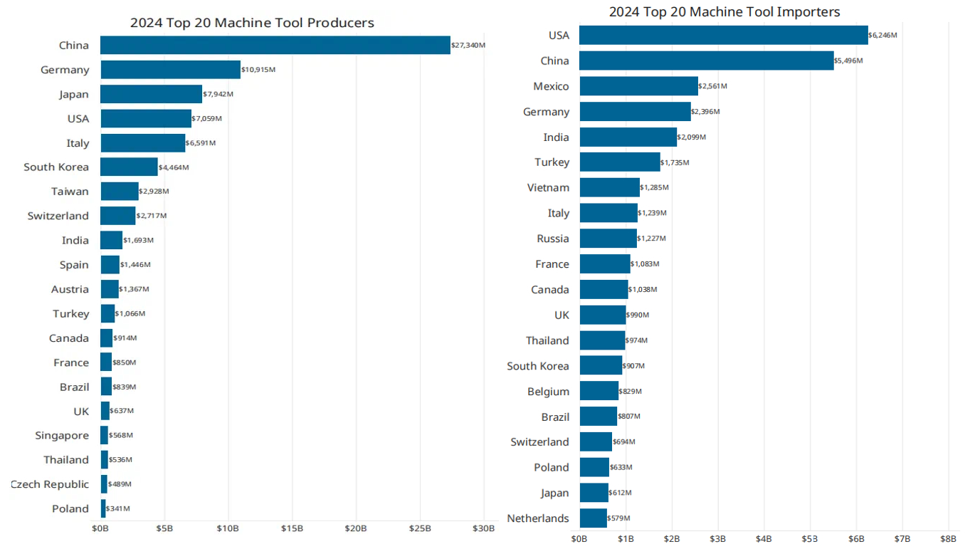This screenshot has height=549, width=980.
Task: Select the "$7B" axis tick label
Action: click(902, 539)
